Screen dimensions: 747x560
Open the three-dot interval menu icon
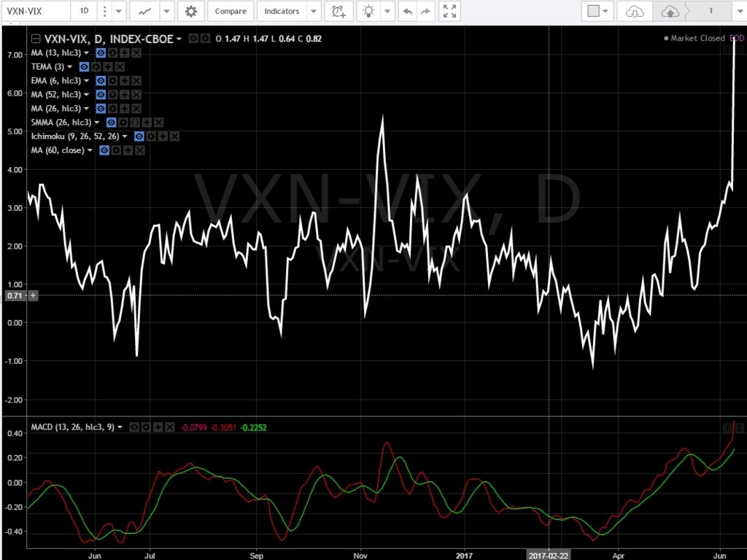point(105,11)
